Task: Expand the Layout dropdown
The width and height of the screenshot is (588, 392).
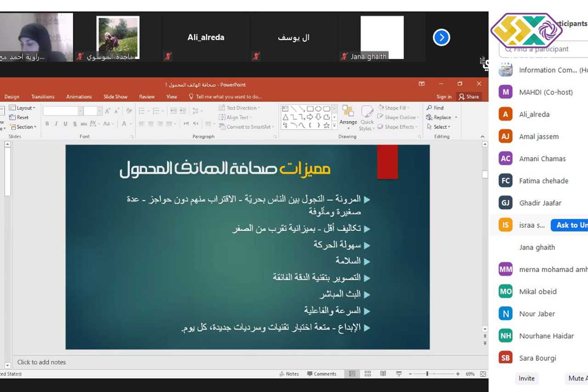Action: pyautogui.click(x=23, y=108)
